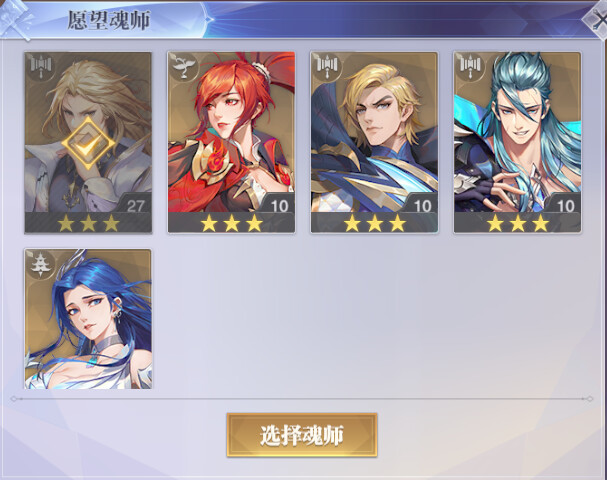Click level 10 badge on teal-haired card
The width and height of the screenshot is (607, 480).
tap(566, 205)
